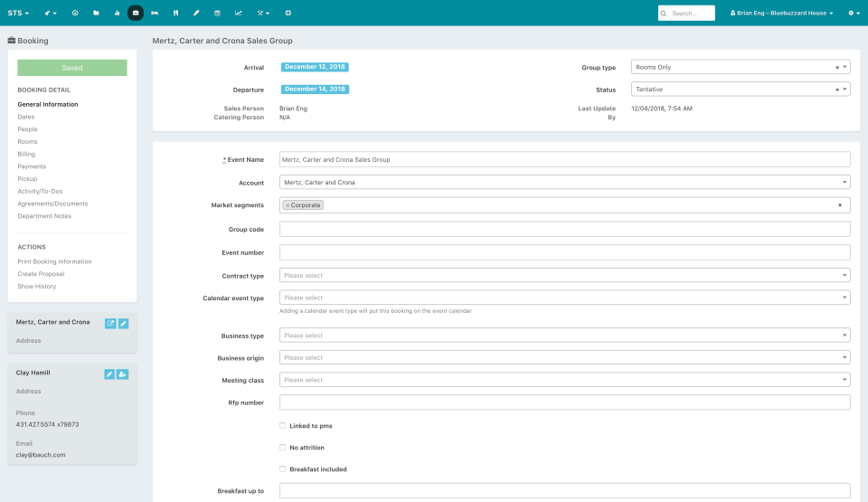The height and width of the screenshot is (502, 868).
Task: Go to the People section
Action: click(x=28, y=129)
